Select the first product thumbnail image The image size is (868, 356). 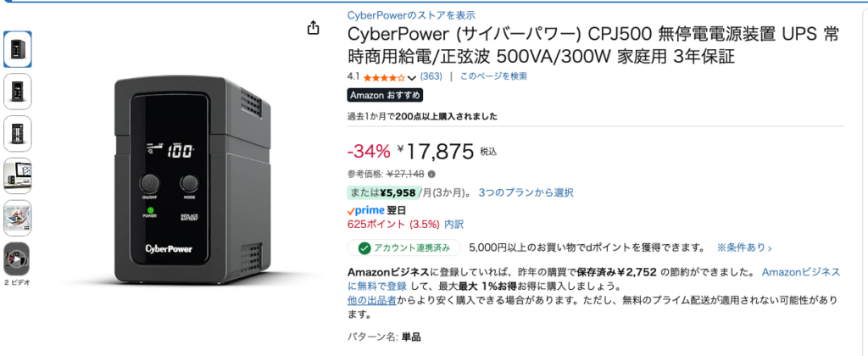(x=17, y=49)
